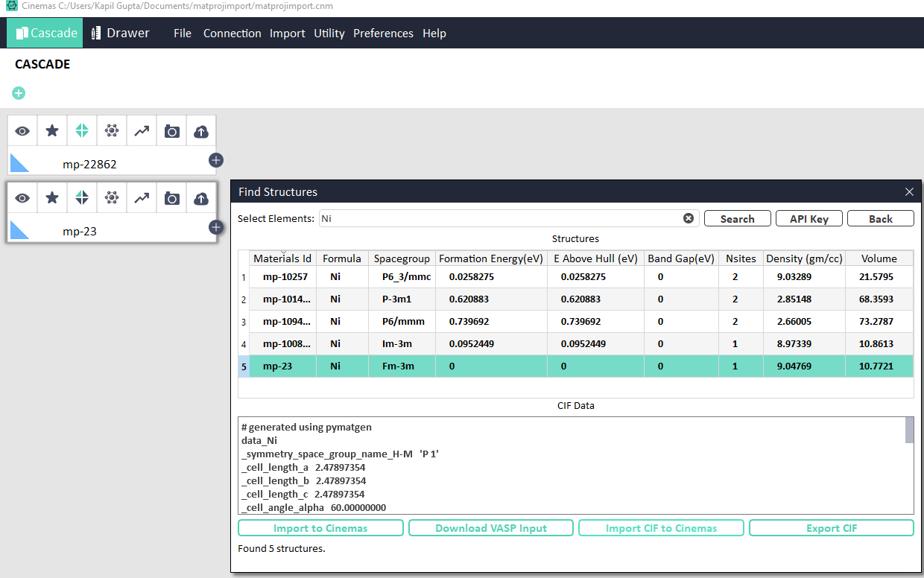Click the volume value 73.2787
924x578 pixels.
[877, 321]
